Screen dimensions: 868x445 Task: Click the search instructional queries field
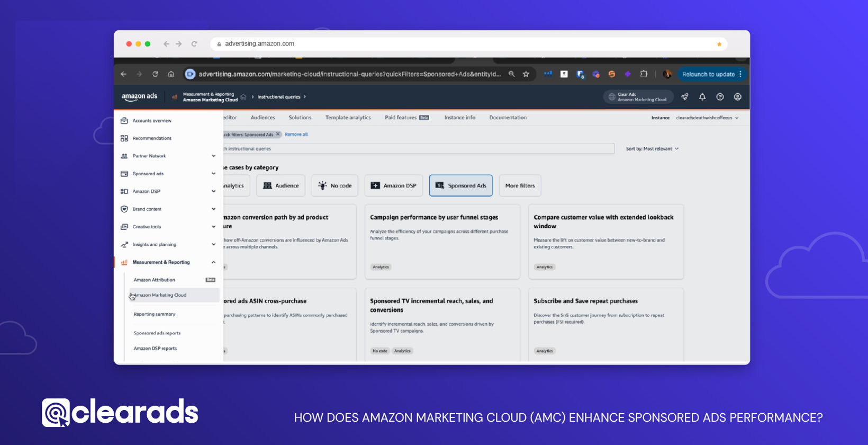coord(418,149)
